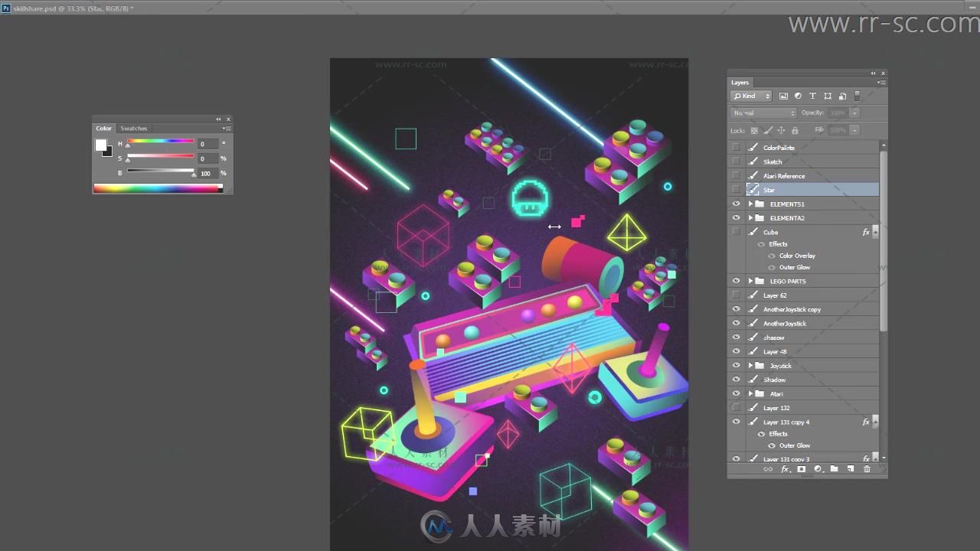Filter layers by type layer icon
Screen dimensions: 980x551
(813, 96)
